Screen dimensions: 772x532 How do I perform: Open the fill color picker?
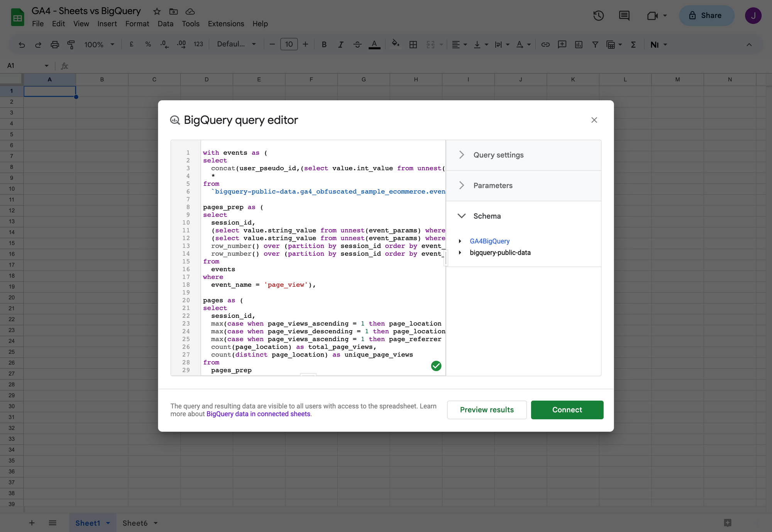pyautogui.click(x=395, y=44)
